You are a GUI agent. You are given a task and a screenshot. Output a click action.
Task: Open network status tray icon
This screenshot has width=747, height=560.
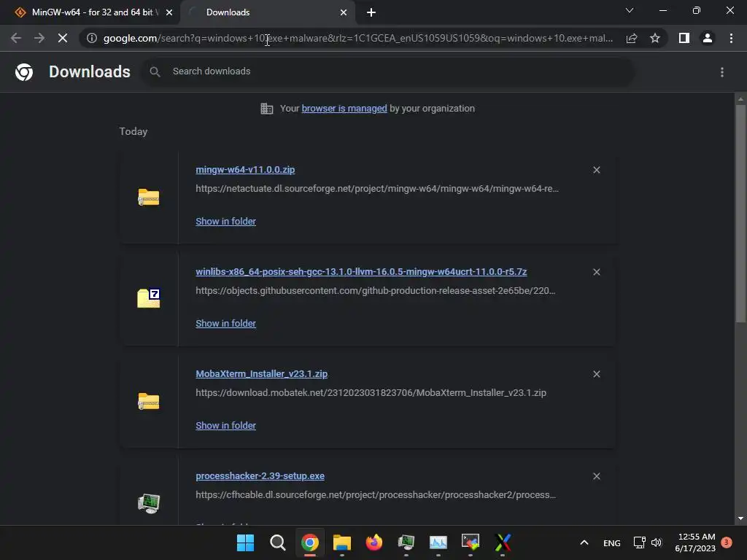point(639,542)
